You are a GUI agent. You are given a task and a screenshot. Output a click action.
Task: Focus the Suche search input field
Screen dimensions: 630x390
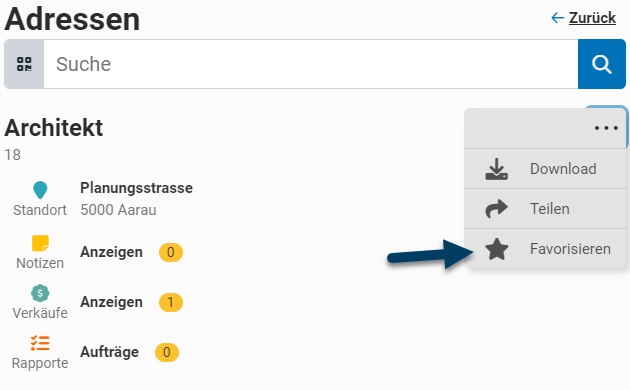311,64
